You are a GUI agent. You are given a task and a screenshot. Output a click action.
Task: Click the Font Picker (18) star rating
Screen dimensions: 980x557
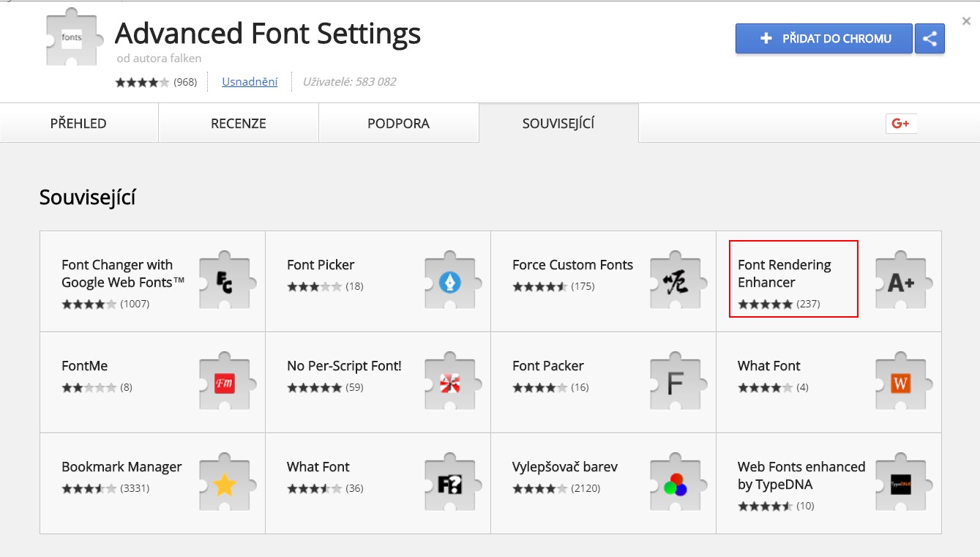(x=315, y=286)
